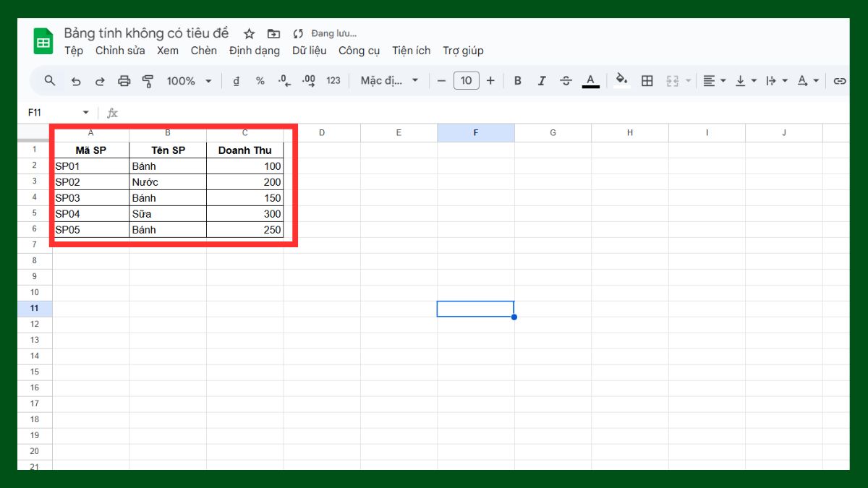This screenshot has width=868, height=488.
Task: Open the fill color picker
Action: pyautogui.click(x=621, y=81)
